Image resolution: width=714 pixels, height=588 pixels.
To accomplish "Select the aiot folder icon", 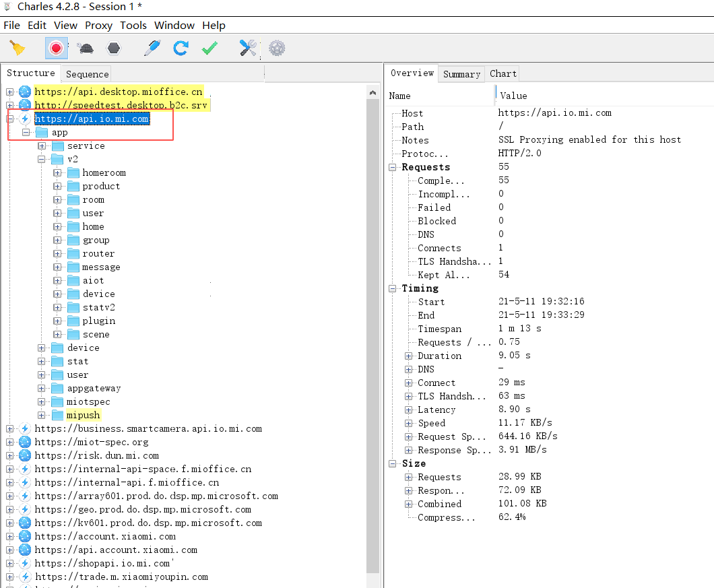I will click(73, 281).
